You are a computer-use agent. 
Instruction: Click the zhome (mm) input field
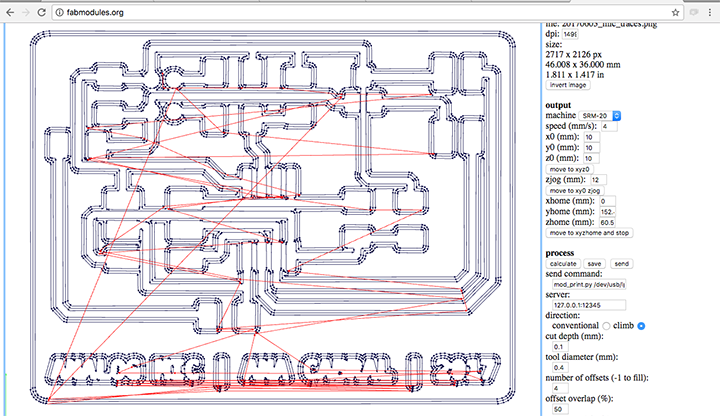pyautogui.click(x=607, y=222)
